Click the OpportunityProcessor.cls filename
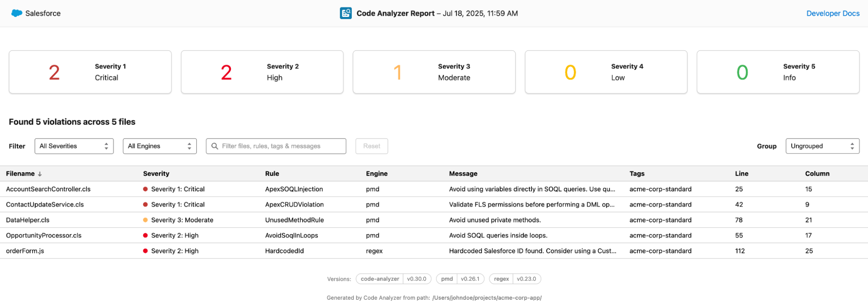The image size is (868, 308). click(44, 236)
